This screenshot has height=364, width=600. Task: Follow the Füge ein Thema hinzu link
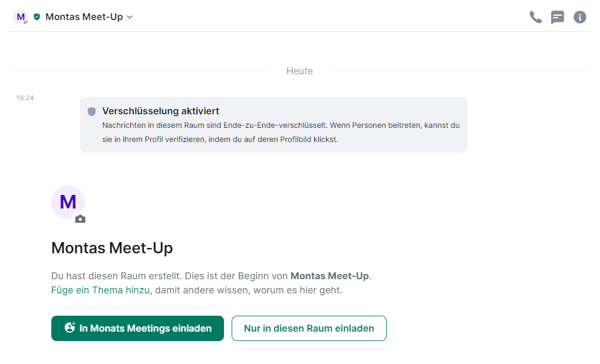pos(100,290)
